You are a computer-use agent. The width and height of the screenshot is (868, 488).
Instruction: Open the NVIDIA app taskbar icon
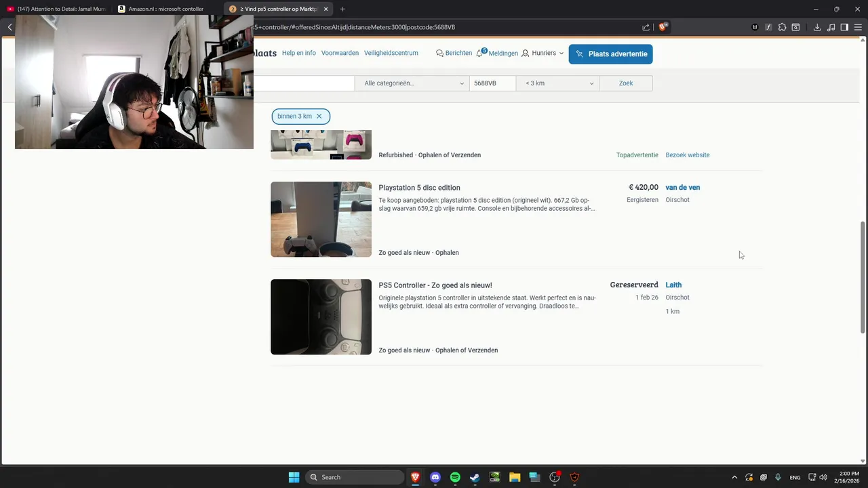(495, 477)
